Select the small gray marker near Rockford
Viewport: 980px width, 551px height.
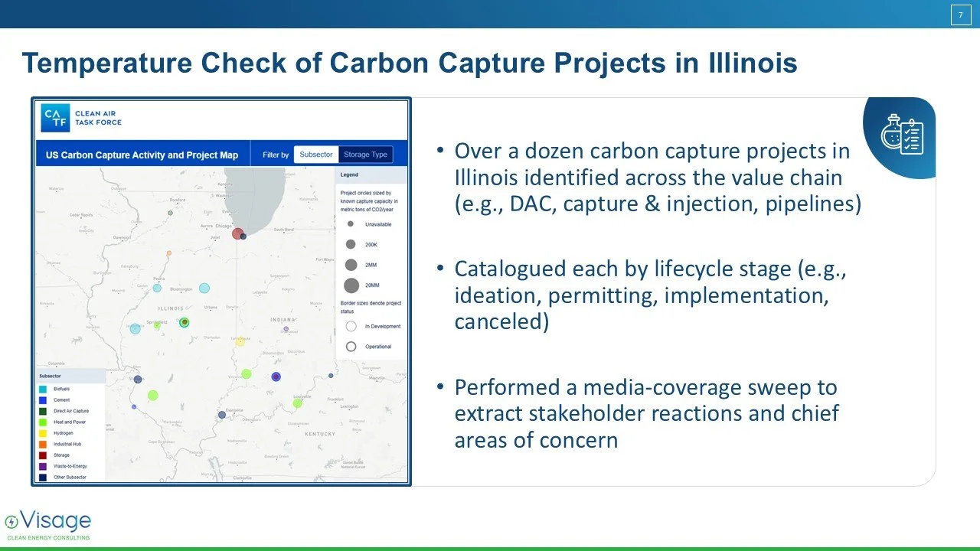click(170, 214)
